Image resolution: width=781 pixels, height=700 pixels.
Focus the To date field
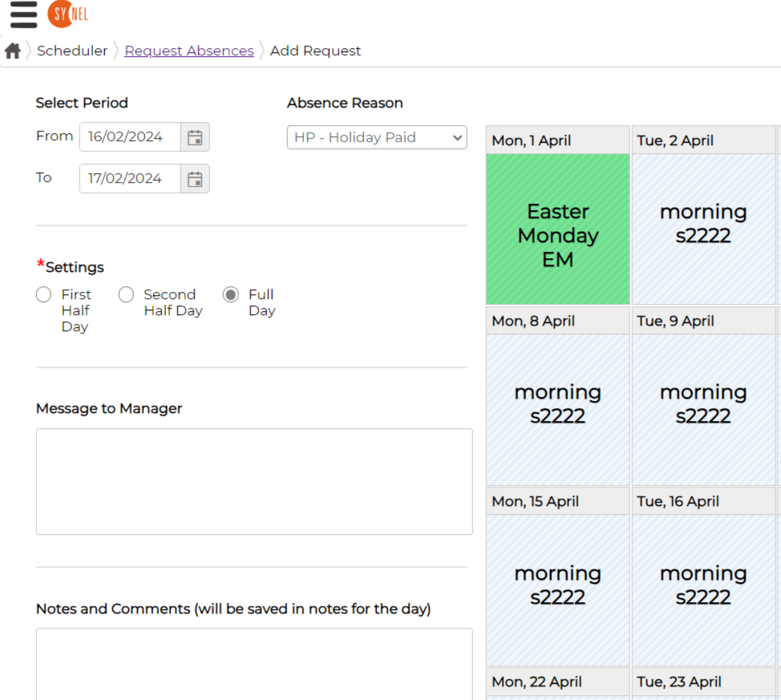(x=130, y=179)
